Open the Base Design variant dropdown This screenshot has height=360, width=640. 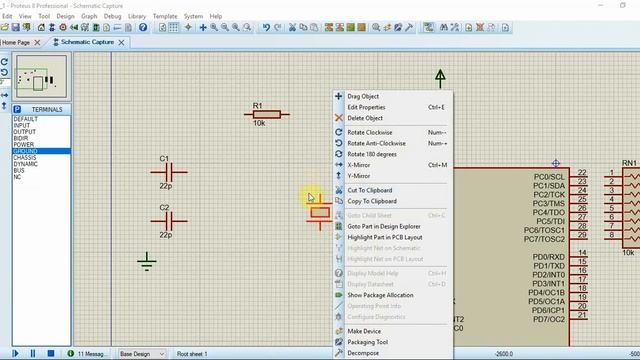click(142, 354)
